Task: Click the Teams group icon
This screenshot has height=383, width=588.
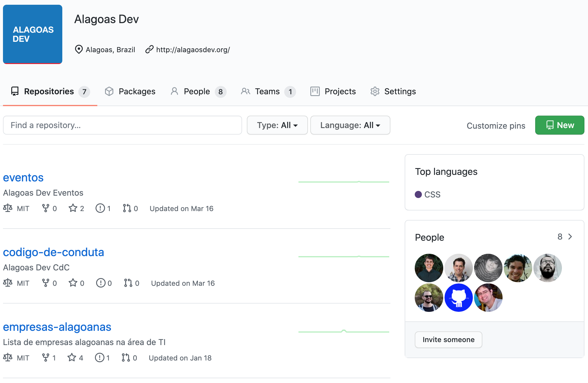Action: (246, 91)
